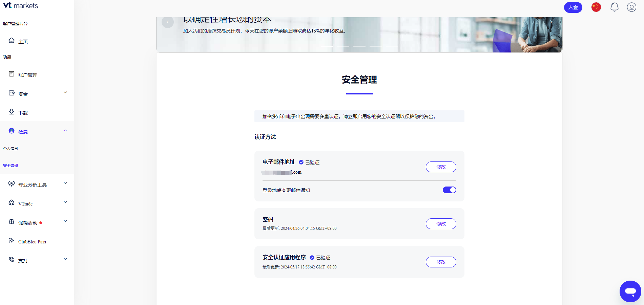Click the VT Markets logo
Screen dimensions: 644x305
pyautogui.click(x=20, y=5)
